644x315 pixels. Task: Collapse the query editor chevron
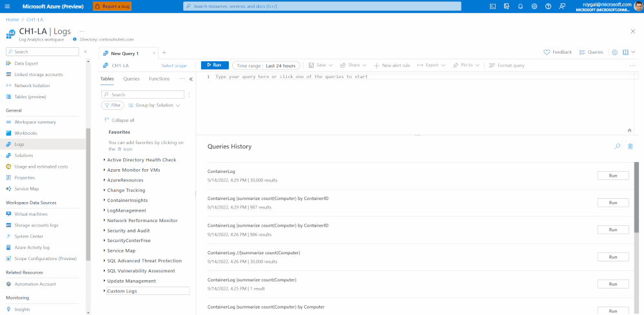(629, 130)
